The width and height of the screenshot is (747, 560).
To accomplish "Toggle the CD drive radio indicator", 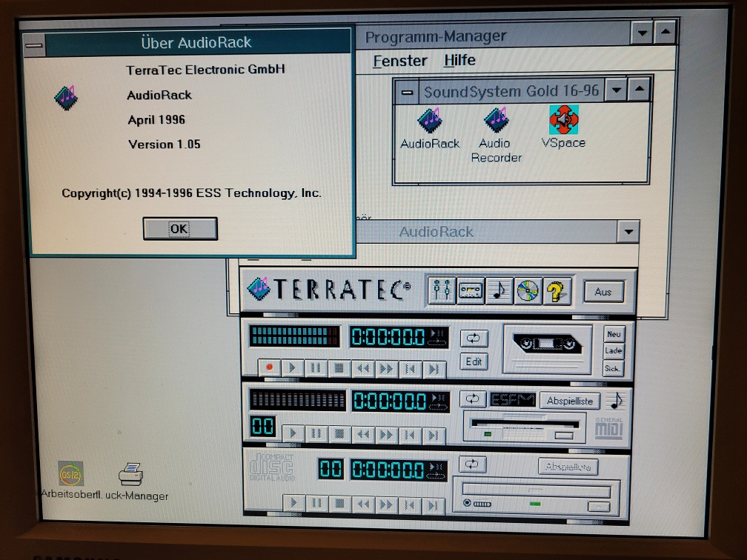I will (468, 502).
